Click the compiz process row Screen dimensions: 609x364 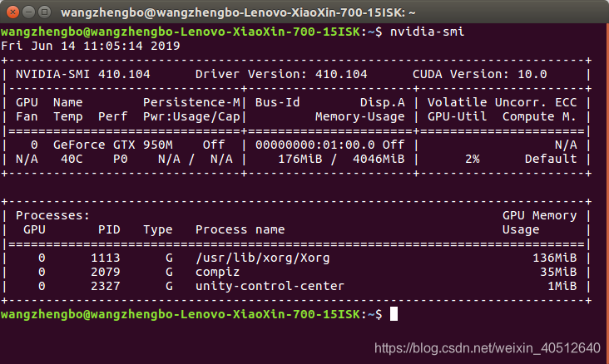coord(296,272)
